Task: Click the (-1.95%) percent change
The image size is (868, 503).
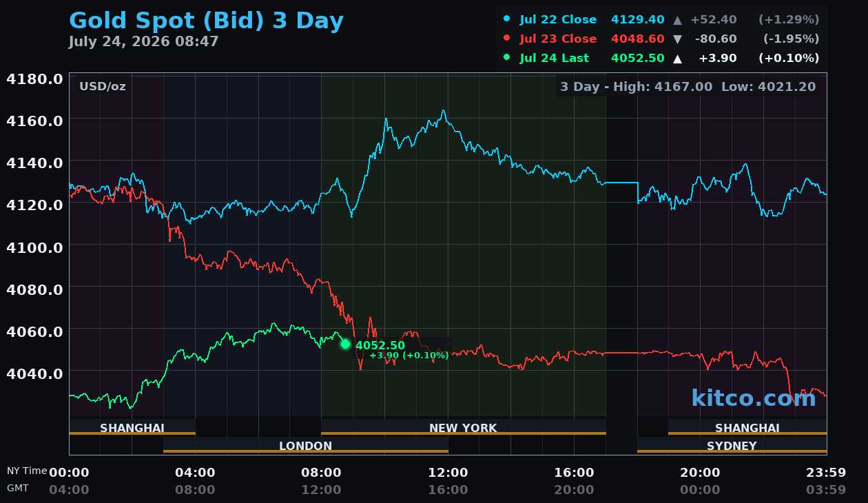Action: 792,39
